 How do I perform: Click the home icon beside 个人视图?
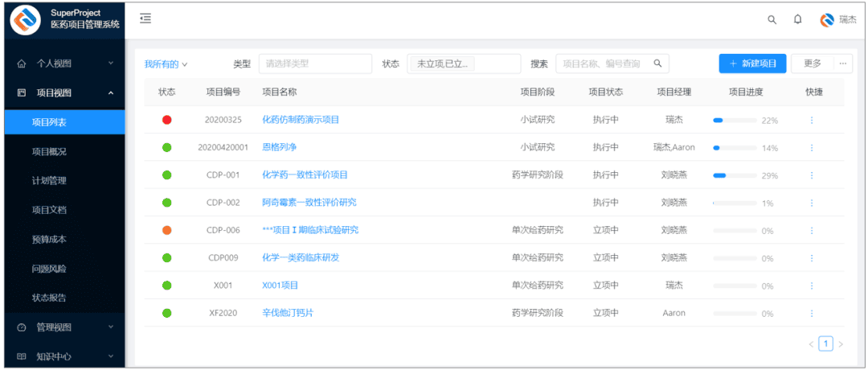point(22,64)
